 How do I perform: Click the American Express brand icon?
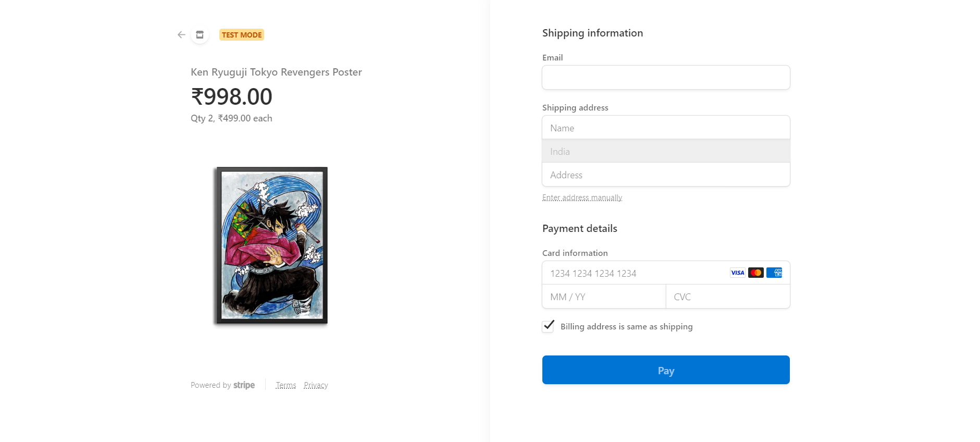774,273
